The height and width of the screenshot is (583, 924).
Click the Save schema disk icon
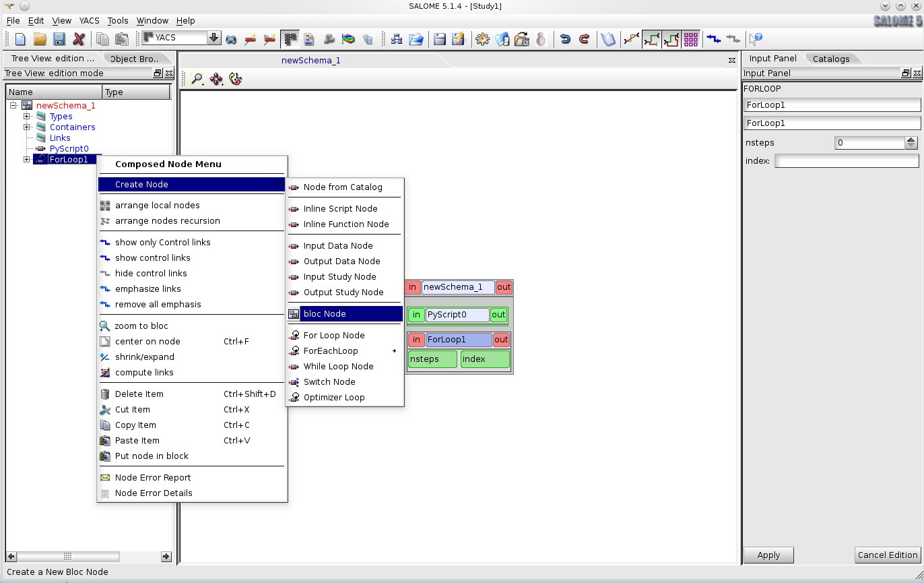click(x=440, y=39)
